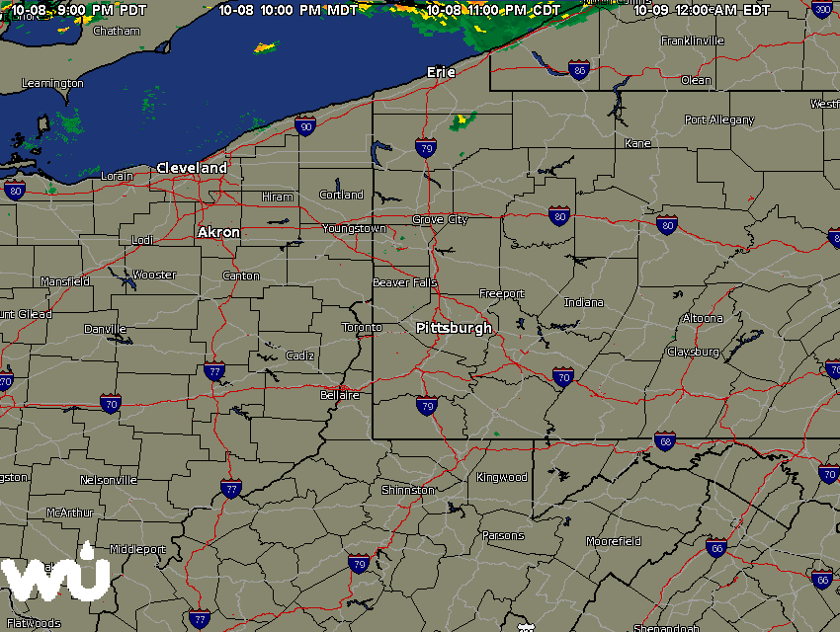
Task: Select the Pittsburgh city label
Action: (x=454, y=328)
